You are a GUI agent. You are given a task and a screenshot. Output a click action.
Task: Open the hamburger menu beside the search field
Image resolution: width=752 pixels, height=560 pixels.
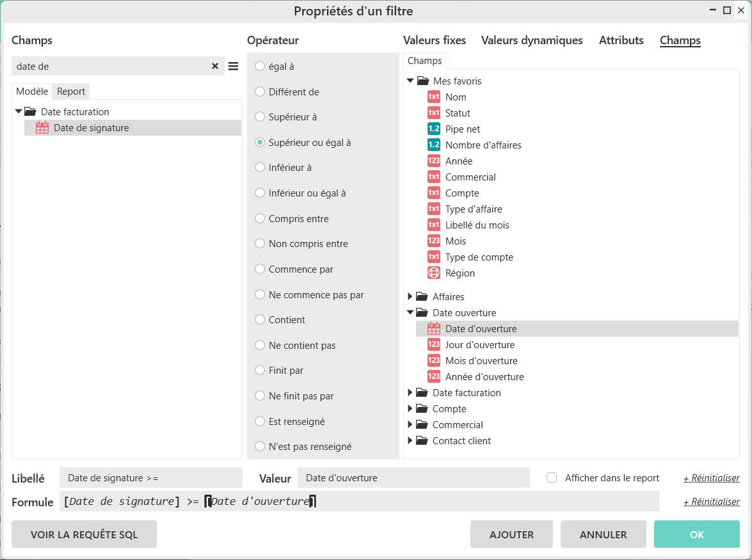[x=234, y=67]
